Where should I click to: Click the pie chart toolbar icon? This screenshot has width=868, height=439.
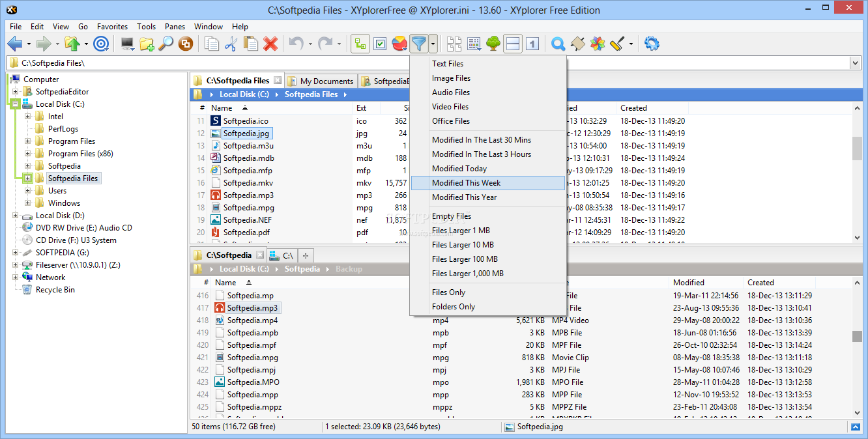point(400,44)
